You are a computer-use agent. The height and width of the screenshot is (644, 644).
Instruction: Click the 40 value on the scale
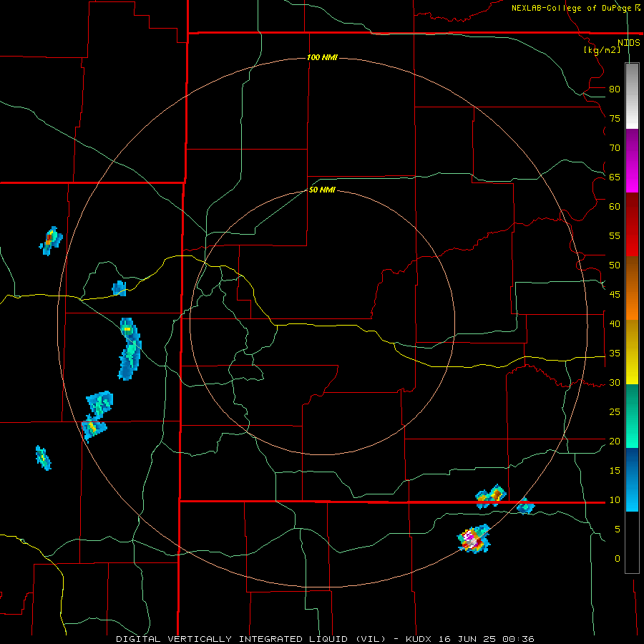tap(615, 323)
